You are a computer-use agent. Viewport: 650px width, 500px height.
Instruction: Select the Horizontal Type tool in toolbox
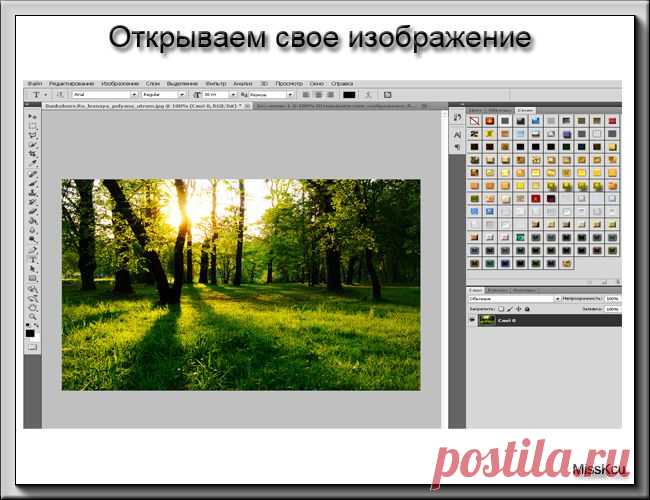(x=32, y=260)
